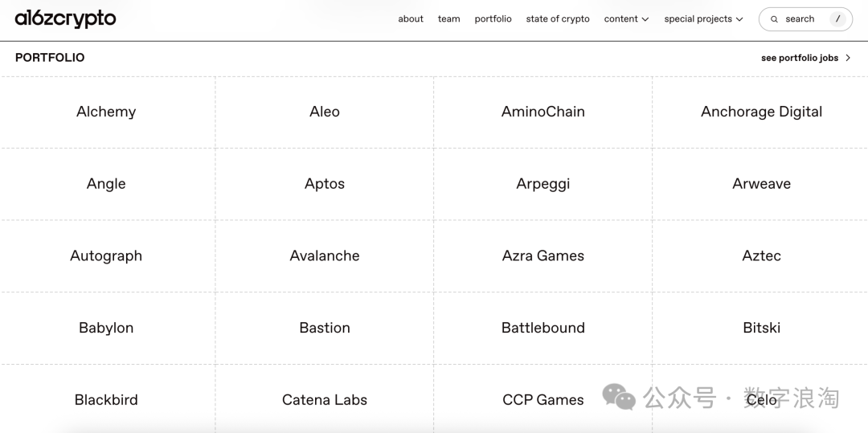Click the see portfolio jobs link
Image resolution: width=868 pixels, height=433 pixels.
pyautogui.click(x=799, y=58)
